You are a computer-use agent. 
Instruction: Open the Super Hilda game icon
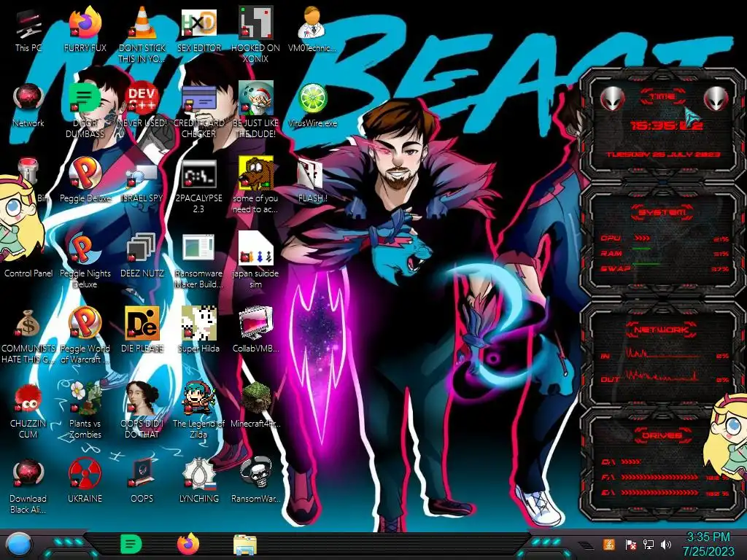point(198,330)
